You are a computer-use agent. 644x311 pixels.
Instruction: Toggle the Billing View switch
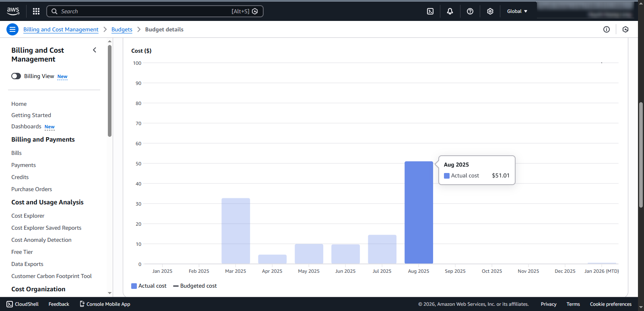coord(16,76)
